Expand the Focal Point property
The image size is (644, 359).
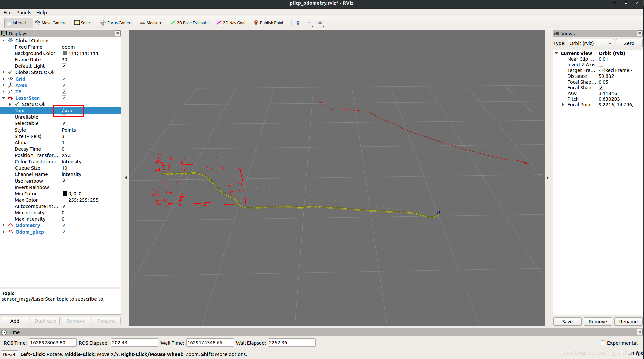pos(563,105)
